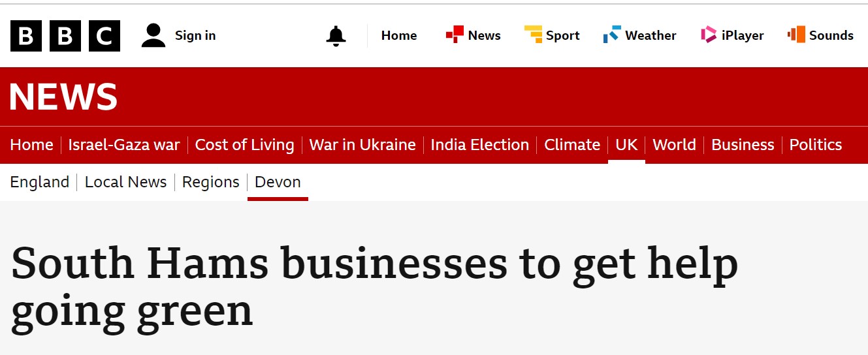Click the red News icon
The width and height of the screenshot is (868, 355).
tap(455, 35)
